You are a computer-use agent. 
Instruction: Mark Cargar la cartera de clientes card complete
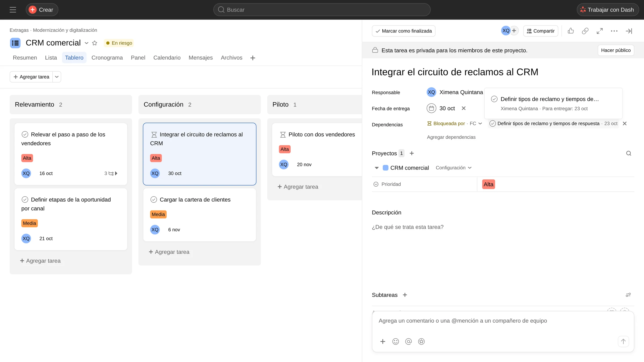pos(153,200)
